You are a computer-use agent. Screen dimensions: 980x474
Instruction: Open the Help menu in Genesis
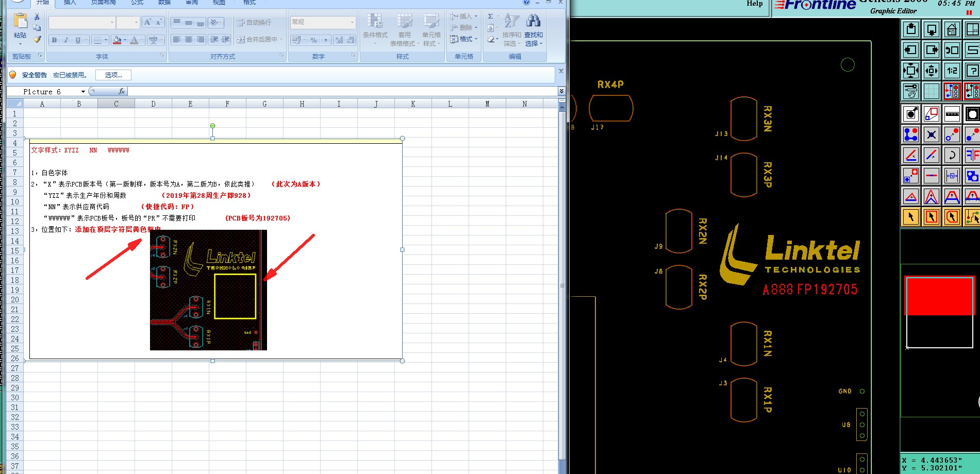[x=755, y=4]
